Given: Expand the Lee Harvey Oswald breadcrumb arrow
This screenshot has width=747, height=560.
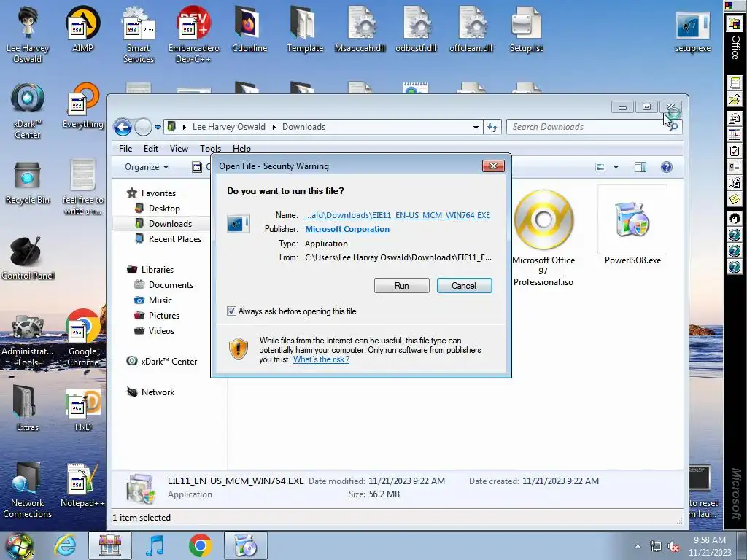Looking at the screenshot, I should [x=274, y=127].
